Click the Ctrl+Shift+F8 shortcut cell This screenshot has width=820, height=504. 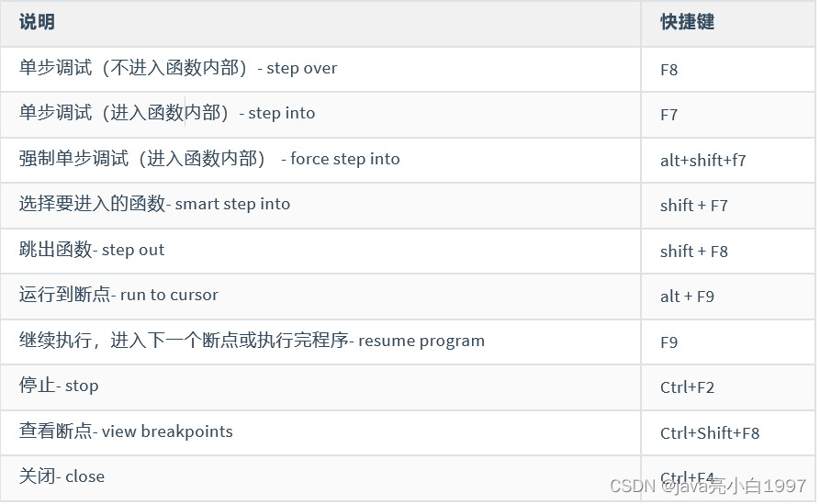click(x=710, y=433)
